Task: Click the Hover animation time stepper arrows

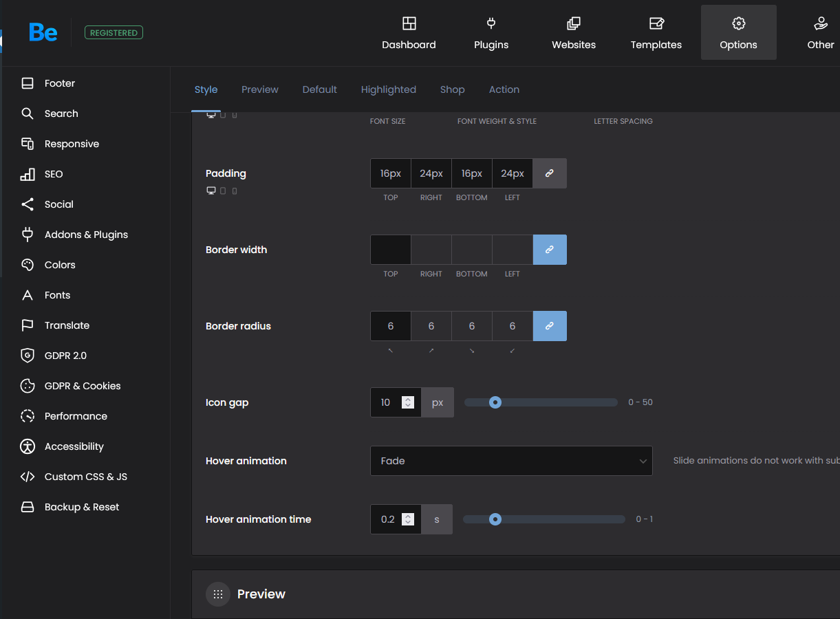Action: click(x=408, y=519)
